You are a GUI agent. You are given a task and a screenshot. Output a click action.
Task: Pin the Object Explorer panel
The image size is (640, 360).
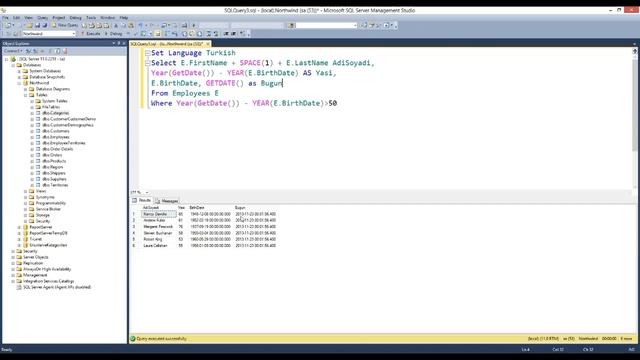pos(119,43)
